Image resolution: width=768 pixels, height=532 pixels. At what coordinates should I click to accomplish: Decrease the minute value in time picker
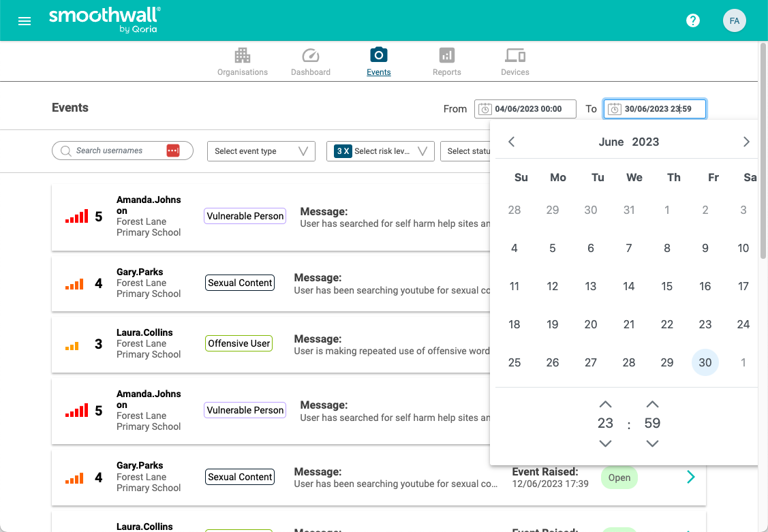click(x=652, y=443)
